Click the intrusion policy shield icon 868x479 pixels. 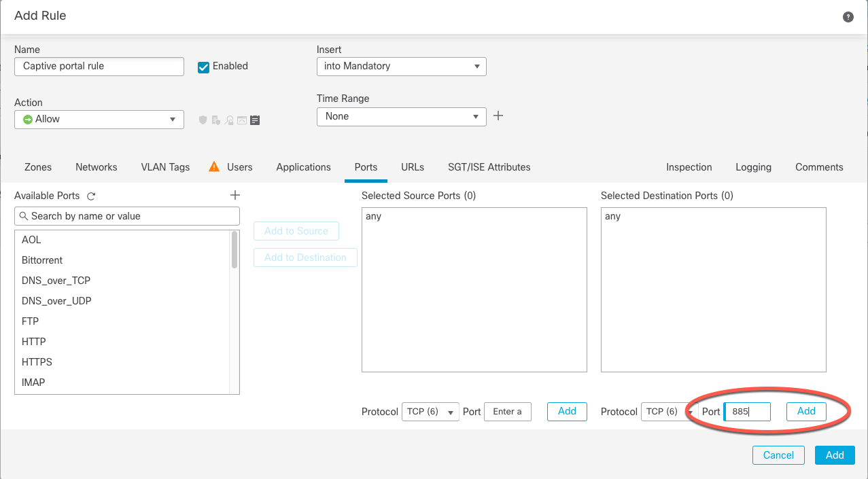click(x=203, y=120)
